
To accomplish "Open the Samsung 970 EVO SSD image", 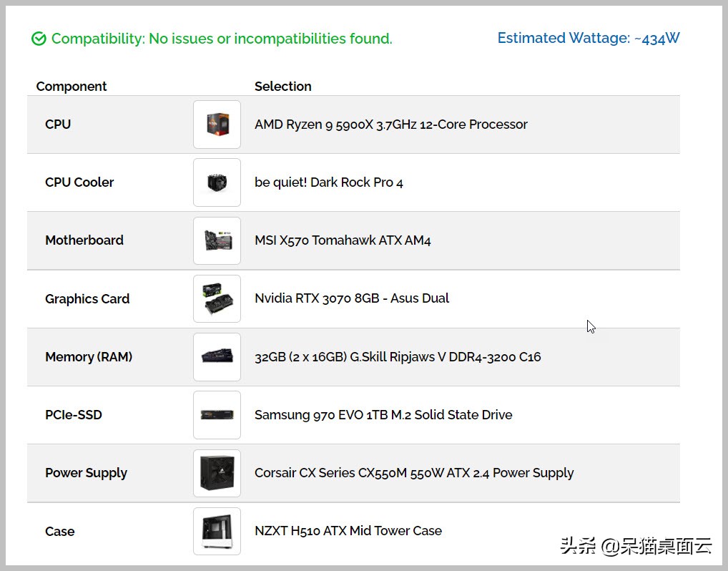I will (217, 414).
